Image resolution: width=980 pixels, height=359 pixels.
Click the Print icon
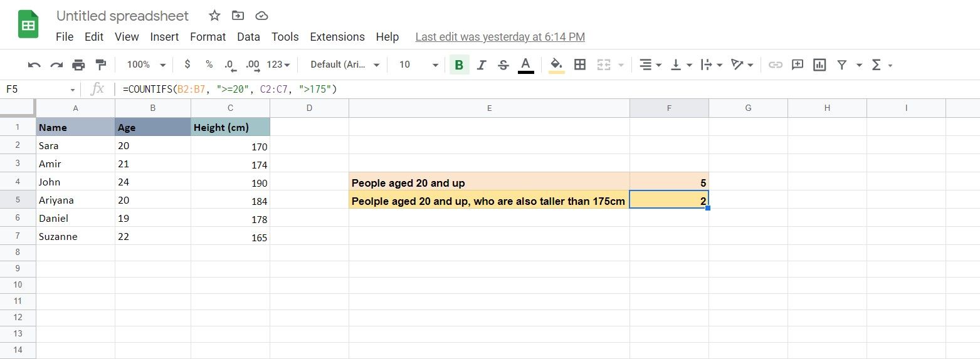(x=78, y=65)
